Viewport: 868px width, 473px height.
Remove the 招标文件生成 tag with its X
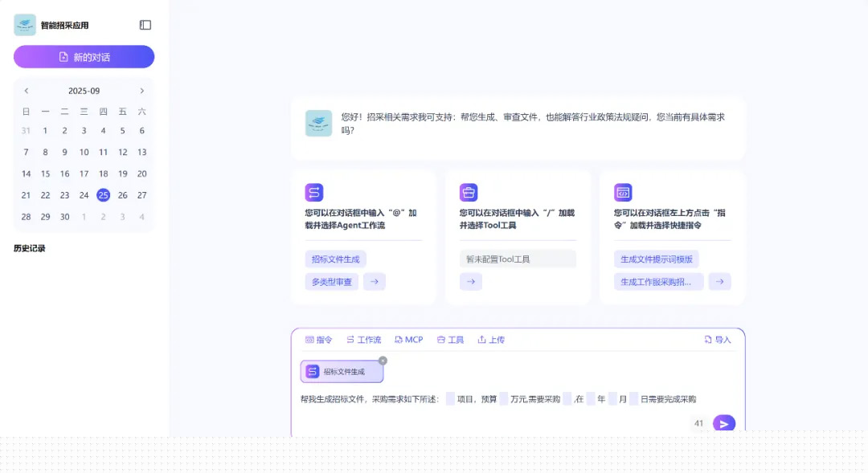coord(383,361)
